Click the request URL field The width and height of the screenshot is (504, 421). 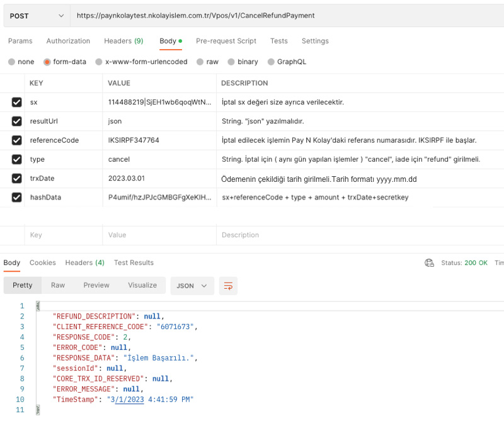287,16
